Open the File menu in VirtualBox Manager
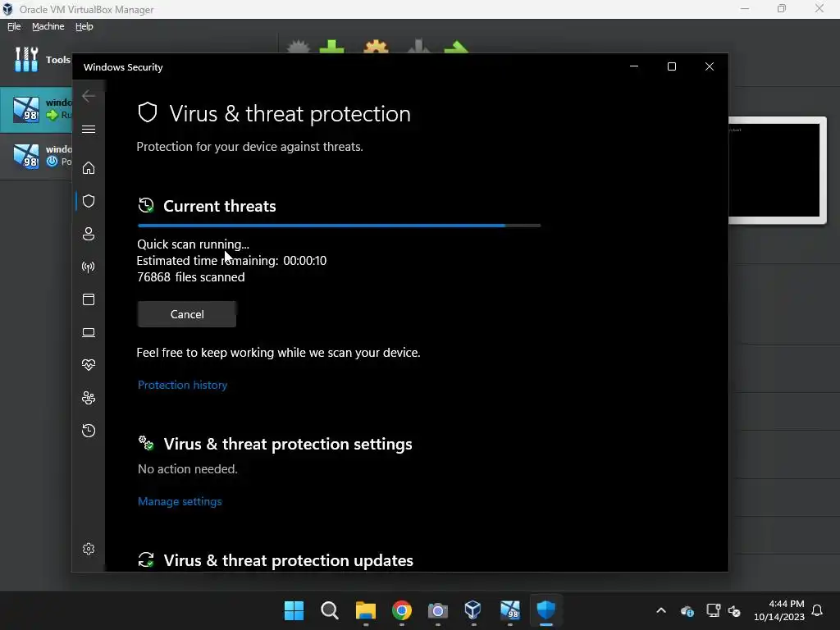 [x=14, y=26]
